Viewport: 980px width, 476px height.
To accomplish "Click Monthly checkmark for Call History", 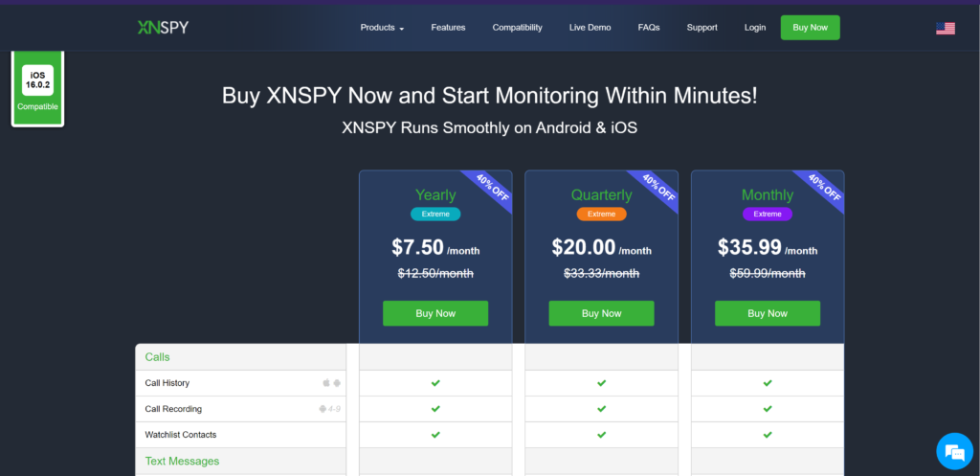I will click(x=768, y=383).
